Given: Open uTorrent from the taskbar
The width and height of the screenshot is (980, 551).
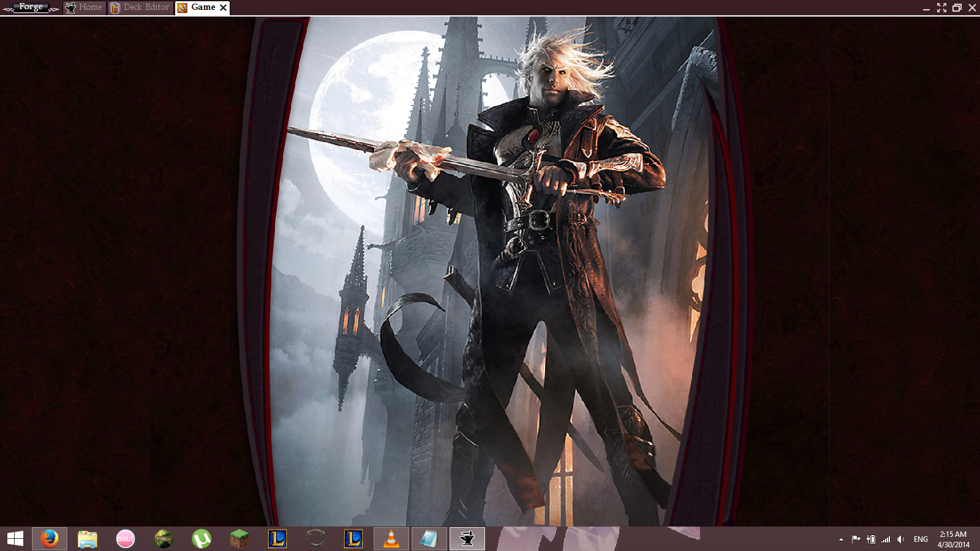Looking at the screenshot, I should 202,539.
